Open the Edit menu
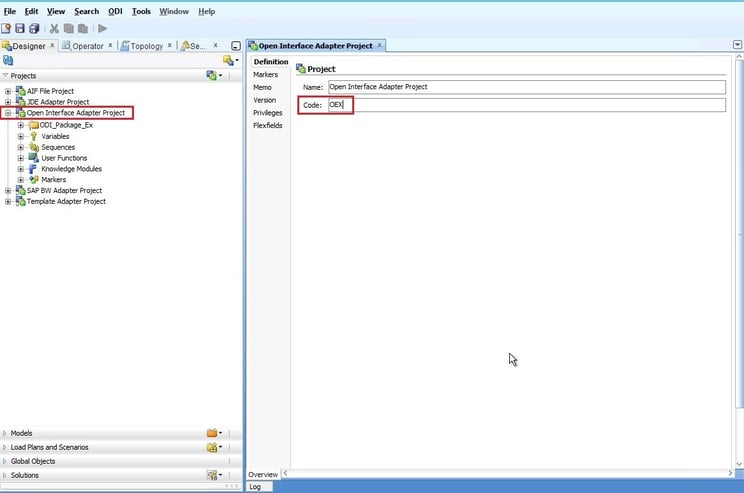This screenshot has width=744, height=493. pyautogui.click(x=31, y=11)
